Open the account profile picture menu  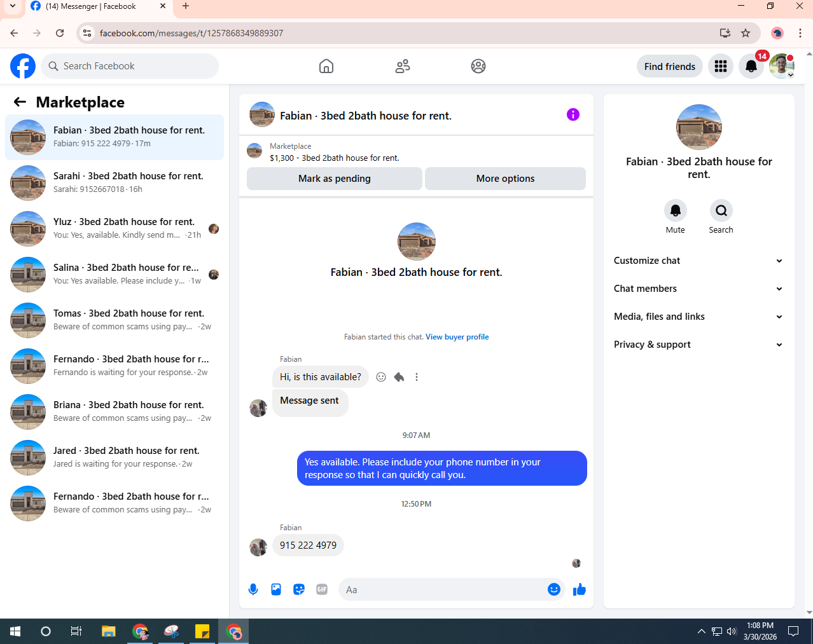coord(782,66)
